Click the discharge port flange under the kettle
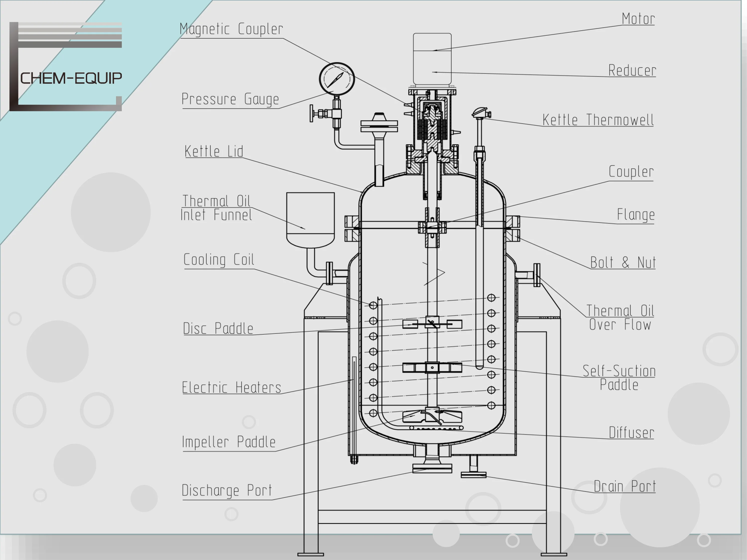 pos(432,468)
